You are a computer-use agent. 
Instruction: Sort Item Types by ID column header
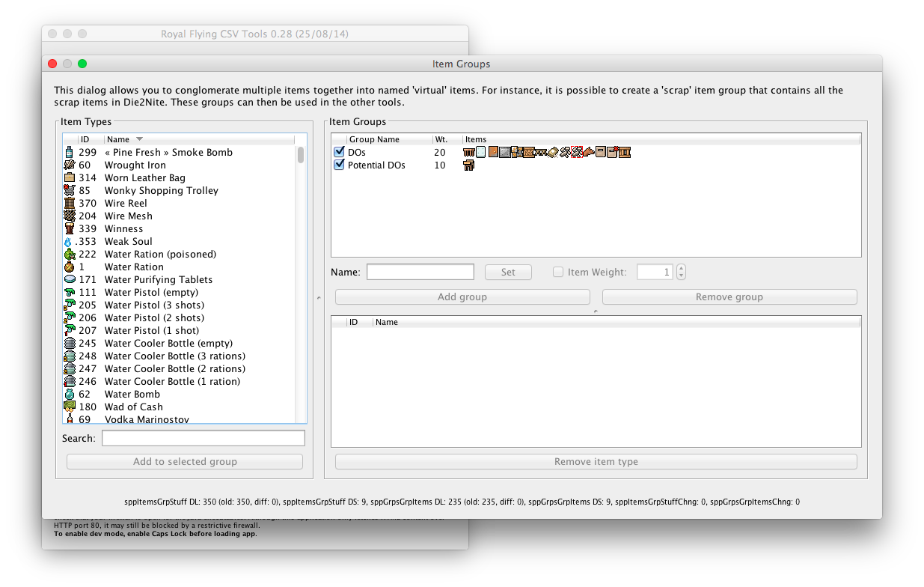click(x=91, y=139)
